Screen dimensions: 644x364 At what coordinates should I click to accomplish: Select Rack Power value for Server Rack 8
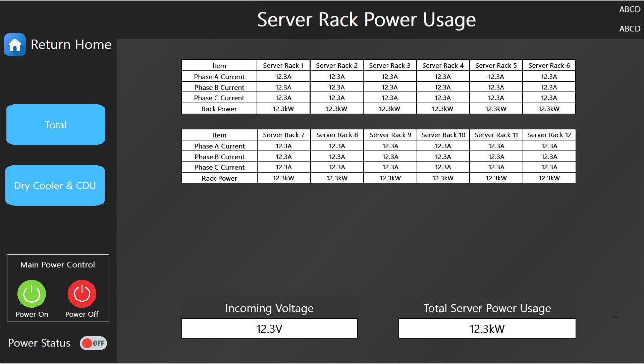337,178
